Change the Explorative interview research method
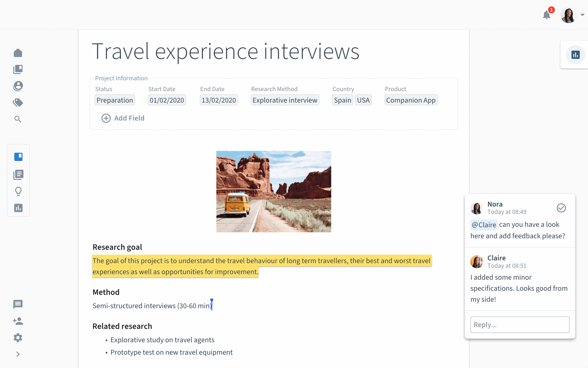 pyautogui.click(x=285, y=100)
